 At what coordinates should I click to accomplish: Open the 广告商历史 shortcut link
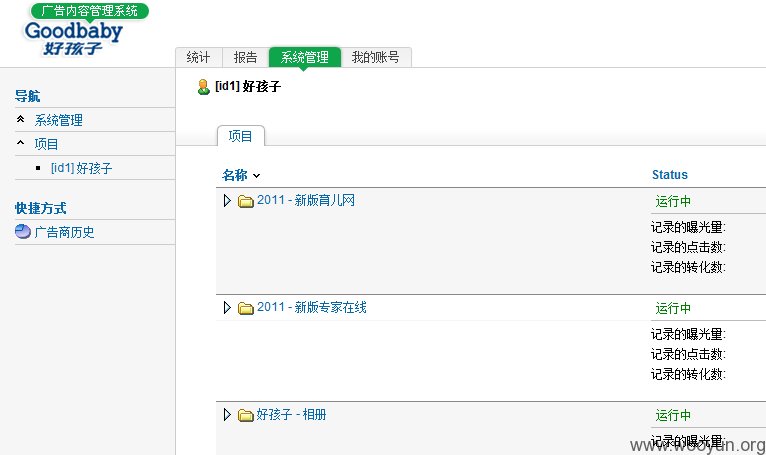coord(64,232)
